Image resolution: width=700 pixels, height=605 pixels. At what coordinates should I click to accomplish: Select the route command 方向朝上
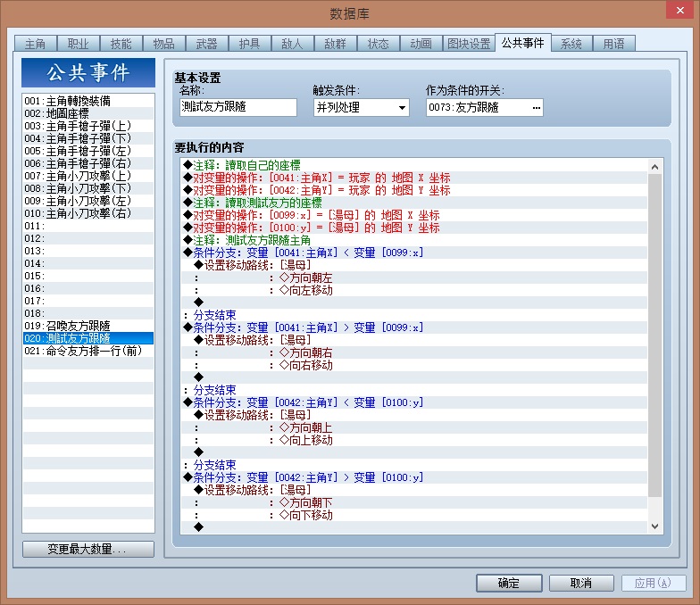[x=414, y=427]
